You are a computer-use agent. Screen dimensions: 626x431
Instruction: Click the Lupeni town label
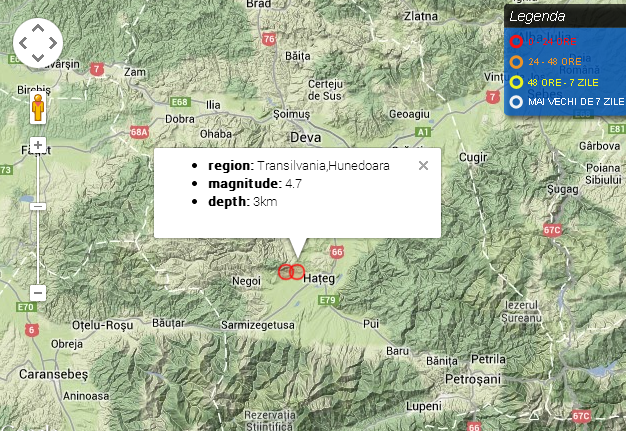(424, 407)
